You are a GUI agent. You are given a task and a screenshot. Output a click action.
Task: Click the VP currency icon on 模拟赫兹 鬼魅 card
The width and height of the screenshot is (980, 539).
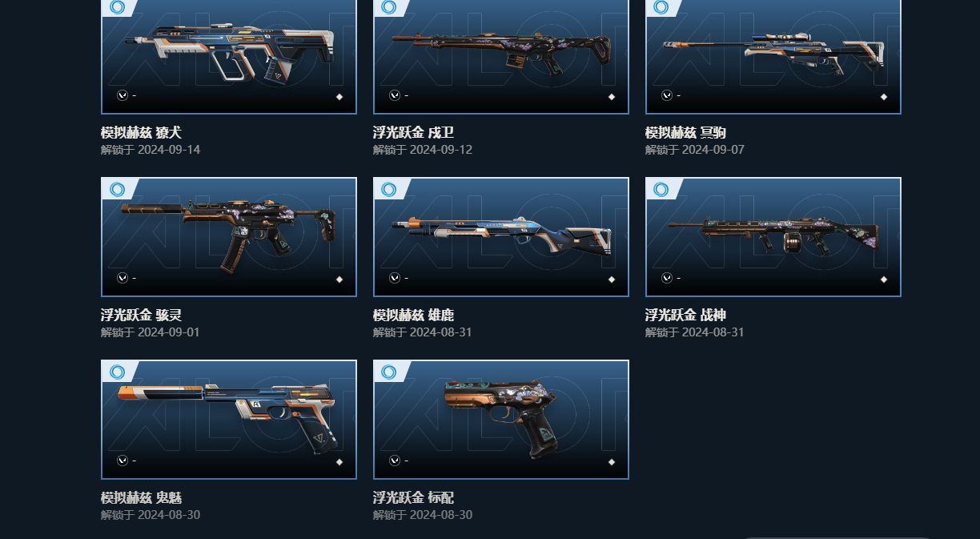coord(122,461)
